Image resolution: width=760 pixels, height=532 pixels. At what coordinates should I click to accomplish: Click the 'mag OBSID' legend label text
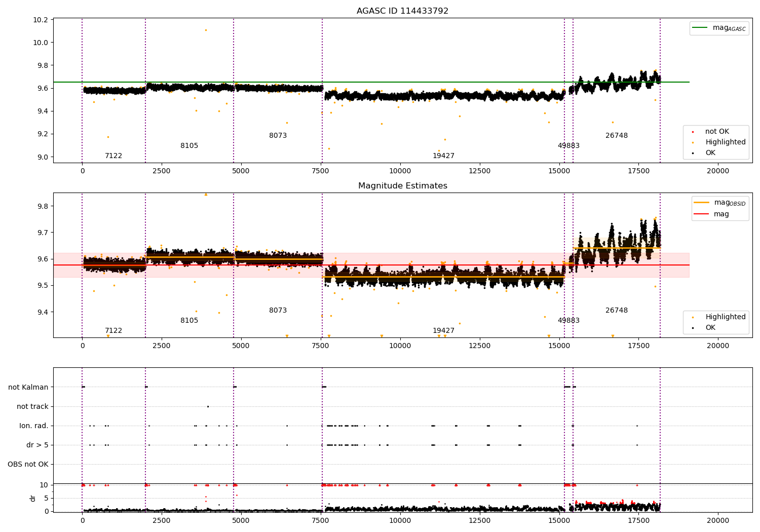730,203
